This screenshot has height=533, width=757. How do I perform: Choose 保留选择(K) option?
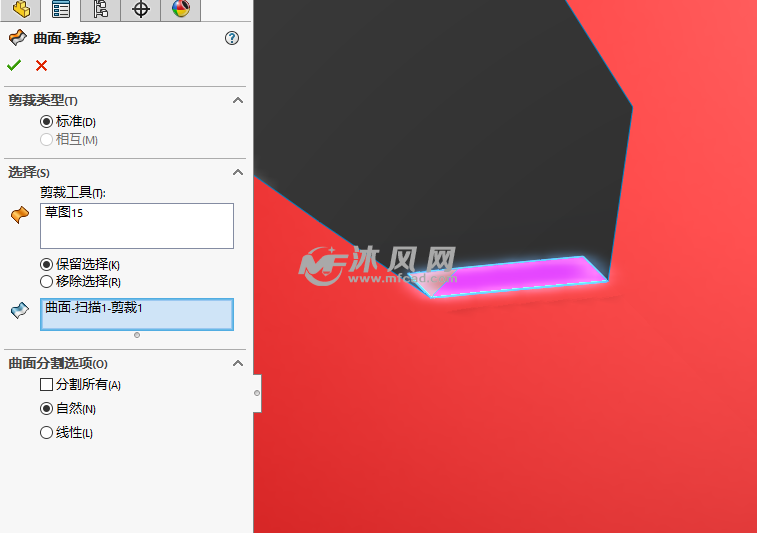coord(46,264)
